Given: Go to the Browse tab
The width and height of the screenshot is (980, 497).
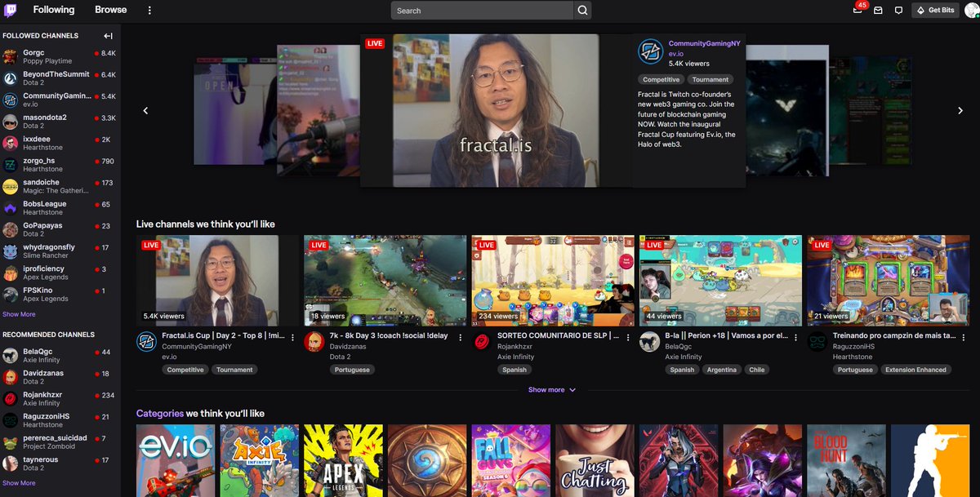Looking at the screenshot, I should (111, 10).
